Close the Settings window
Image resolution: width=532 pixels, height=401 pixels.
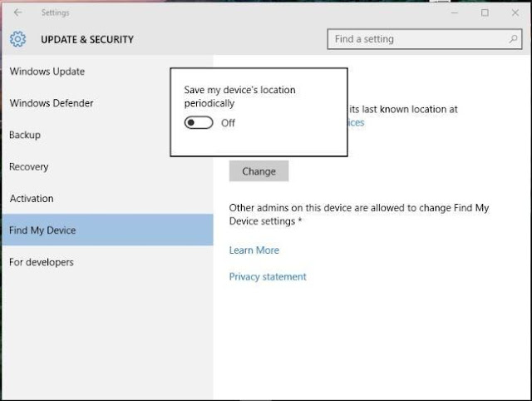pyautogui.click(x=515, y=13)
